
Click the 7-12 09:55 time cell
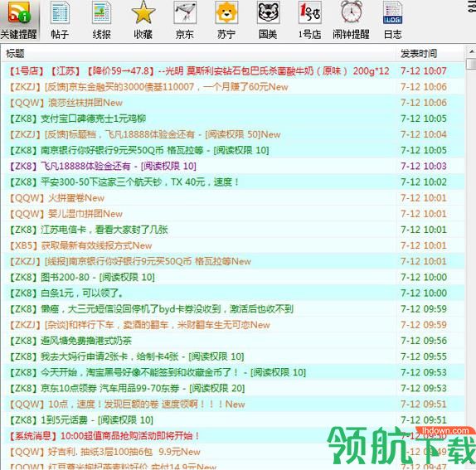[424, 356]
